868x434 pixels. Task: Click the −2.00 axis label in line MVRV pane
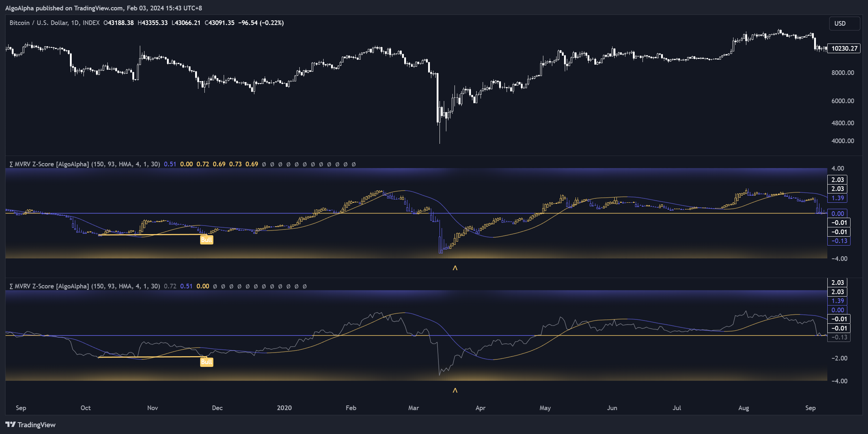pyautogui.click(x=839, y=358)
